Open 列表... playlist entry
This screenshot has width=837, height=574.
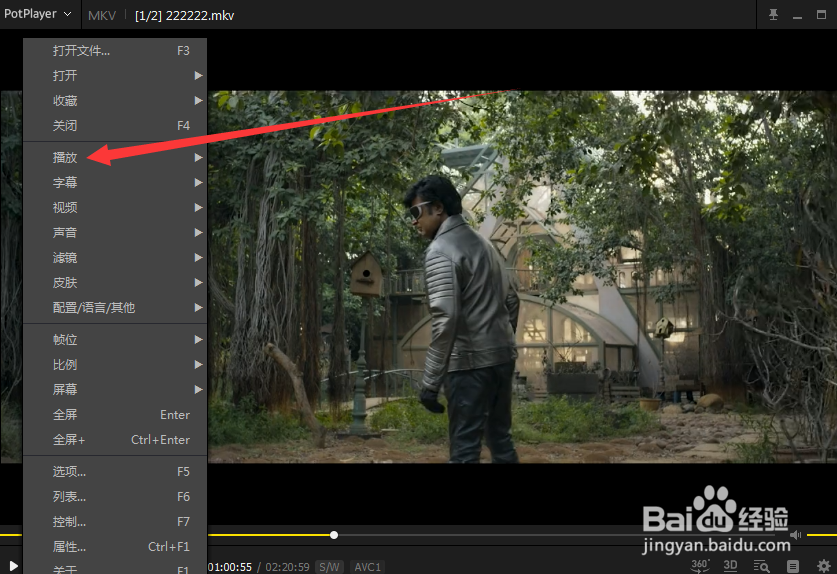115,497
